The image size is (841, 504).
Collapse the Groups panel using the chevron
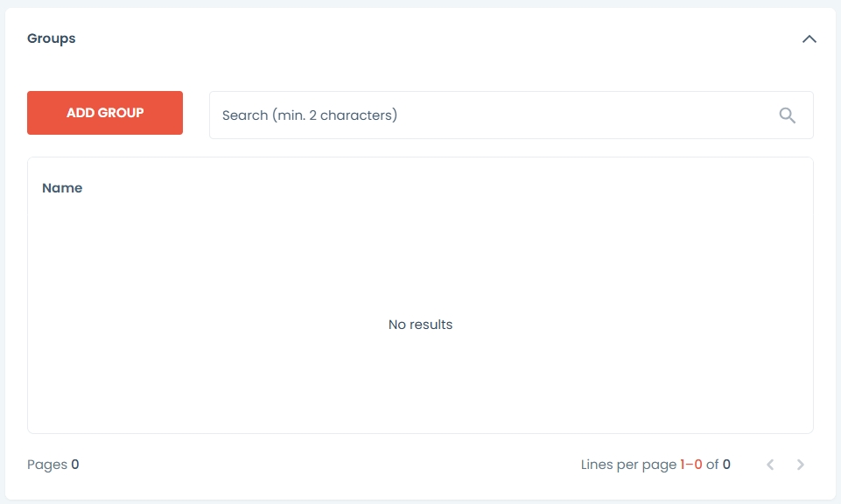(x=809, y=39)
